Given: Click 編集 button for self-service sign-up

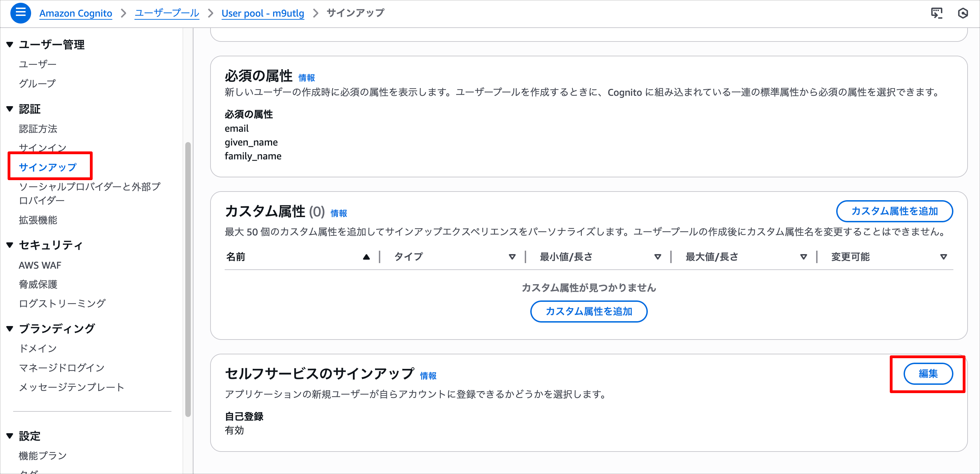Looking at the screenshot, I should pyautogui.click(x=928, y=374).
